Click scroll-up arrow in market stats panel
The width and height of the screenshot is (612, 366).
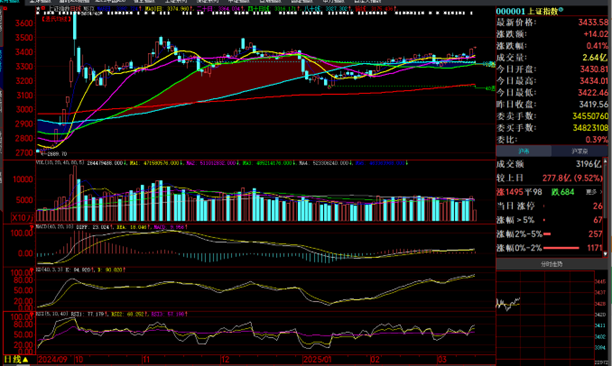pyautogui.click(x=605, y=160)
